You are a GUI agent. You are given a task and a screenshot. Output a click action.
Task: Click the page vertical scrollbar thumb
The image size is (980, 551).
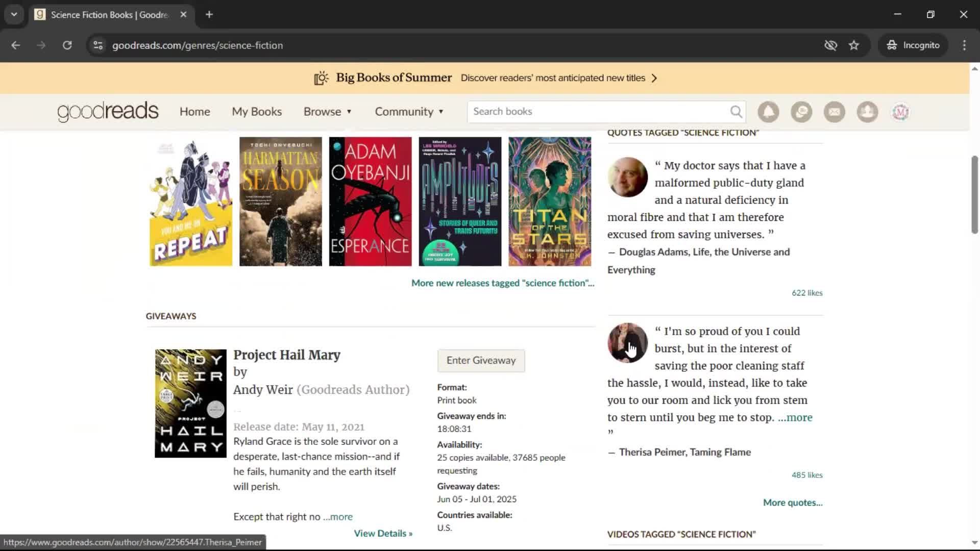(x=974, y=195)
